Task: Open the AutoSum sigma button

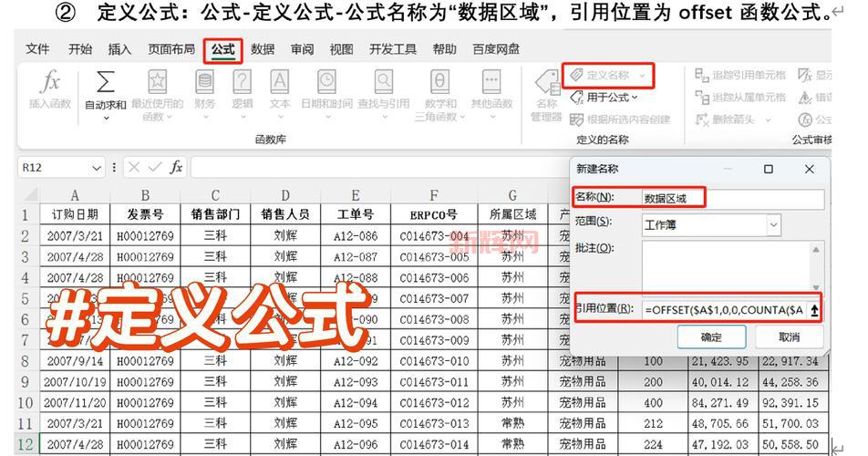Action: 105,82
